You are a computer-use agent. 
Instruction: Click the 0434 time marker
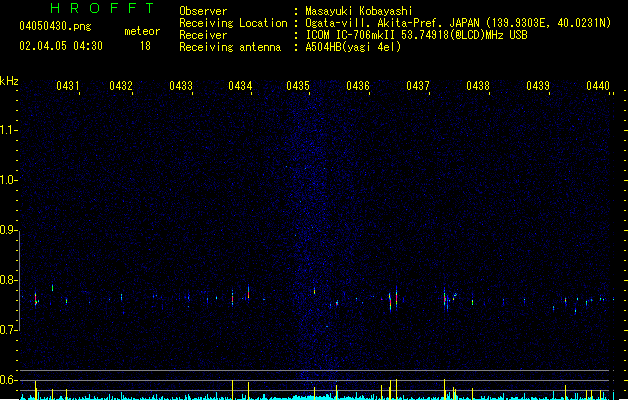(x=240, y=86)
